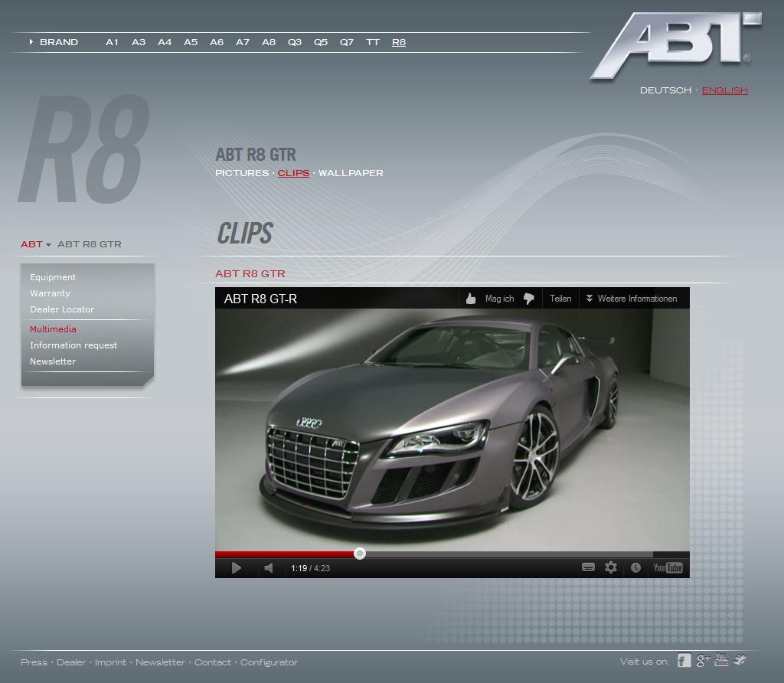Open the Imprint footer link

[x=110, y=662]
